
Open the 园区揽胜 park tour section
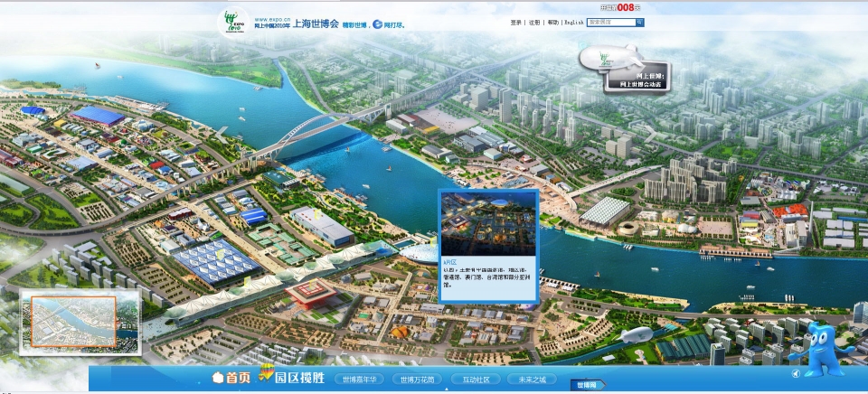pos(299,379)
